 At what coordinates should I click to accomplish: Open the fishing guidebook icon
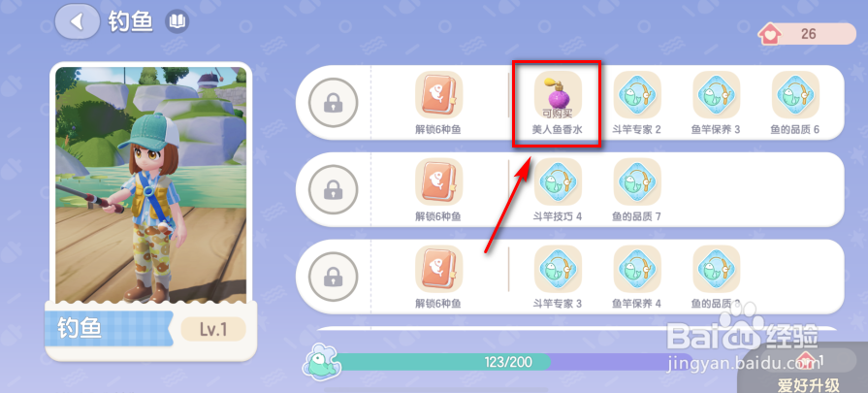[177, 21]
